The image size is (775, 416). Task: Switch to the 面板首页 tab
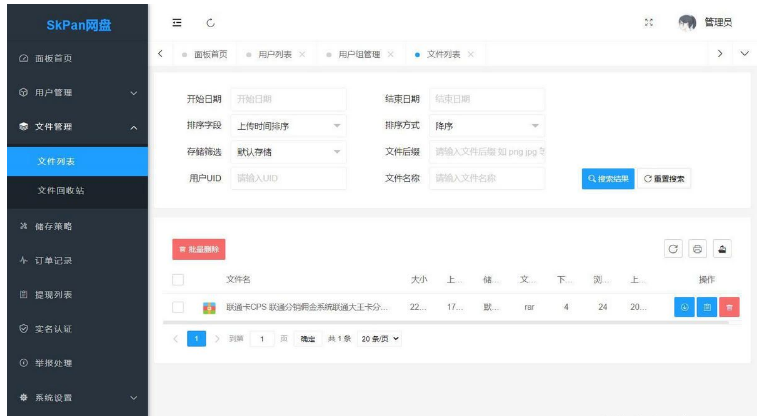pos(205,54)
